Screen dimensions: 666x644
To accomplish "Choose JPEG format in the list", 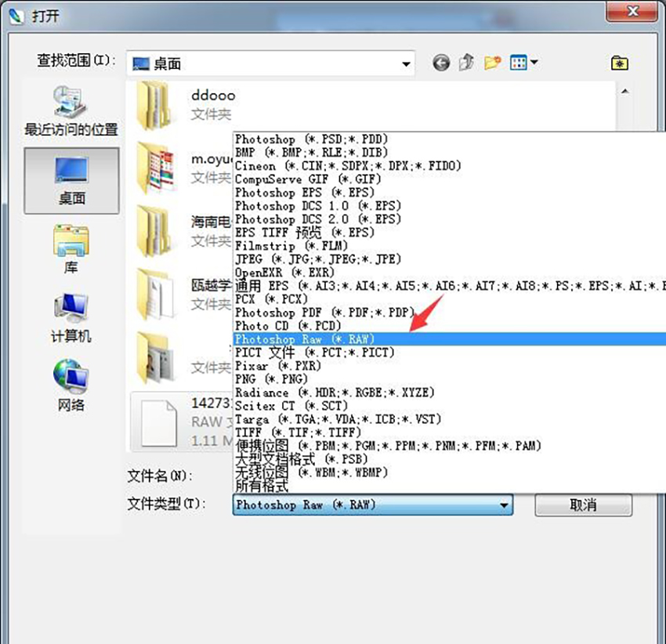I will (x=450, y=259).
